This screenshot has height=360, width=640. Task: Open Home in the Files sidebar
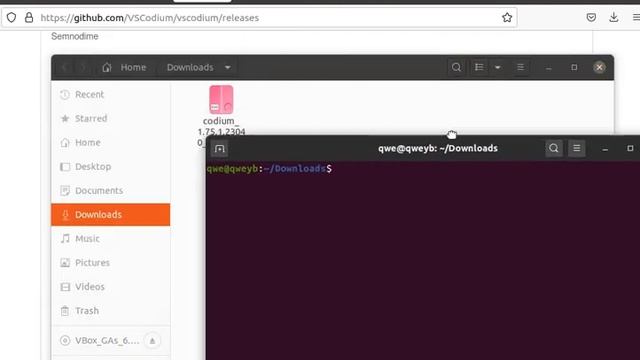tap(111, 143)
